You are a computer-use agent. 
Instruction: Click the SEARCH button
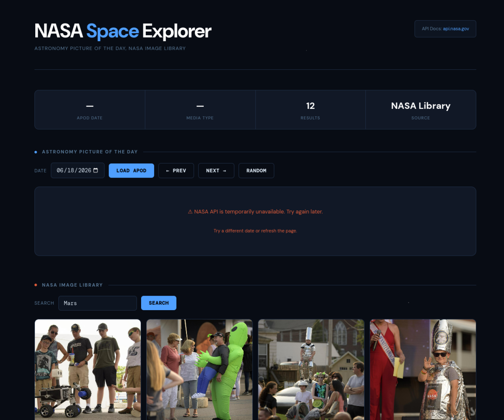[159, 303]
